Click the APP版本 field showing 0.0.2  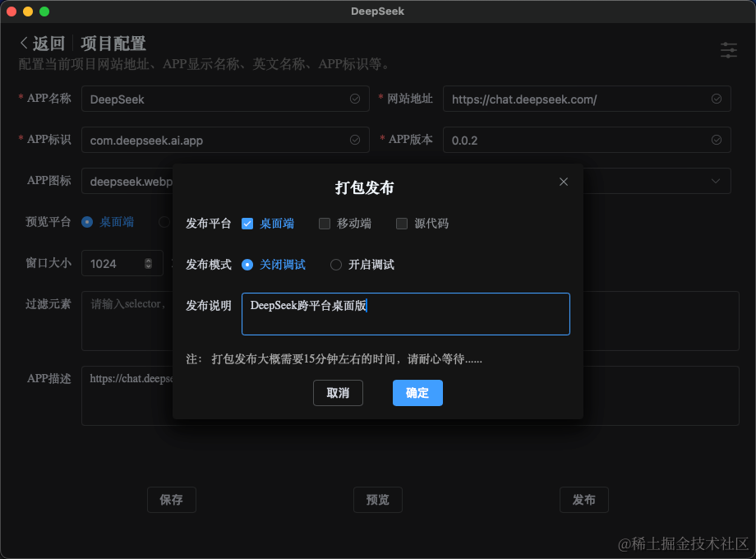click(x=587, y=140)
